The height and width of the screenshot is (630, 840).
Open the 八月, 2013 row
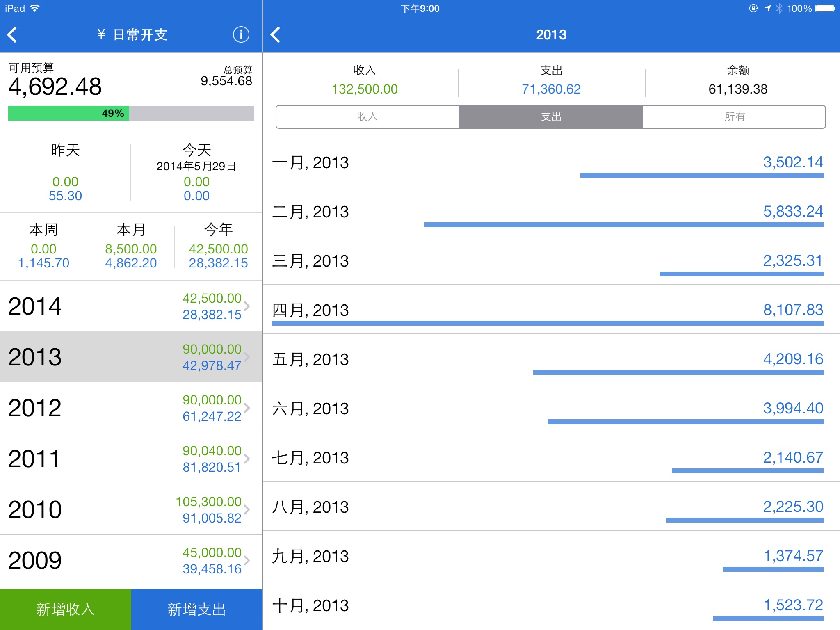pyautogui.click(x=551, y=507)
